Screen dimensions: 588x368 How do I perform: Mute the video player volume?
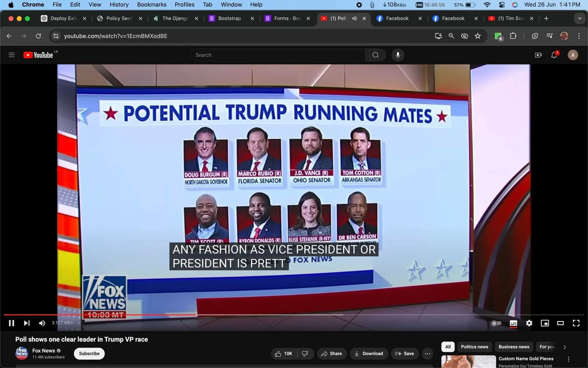click(x=42, y=323)
